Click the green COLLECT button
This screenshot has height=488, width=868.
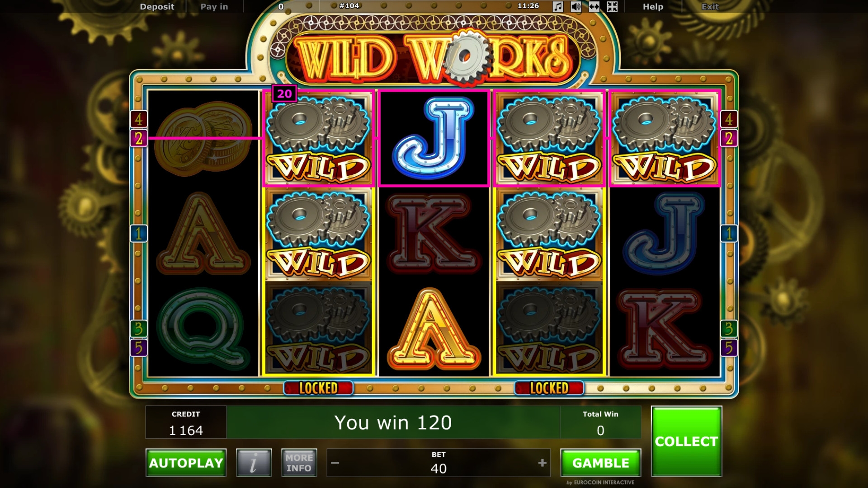pyautogui.click(x=686, y=441)
